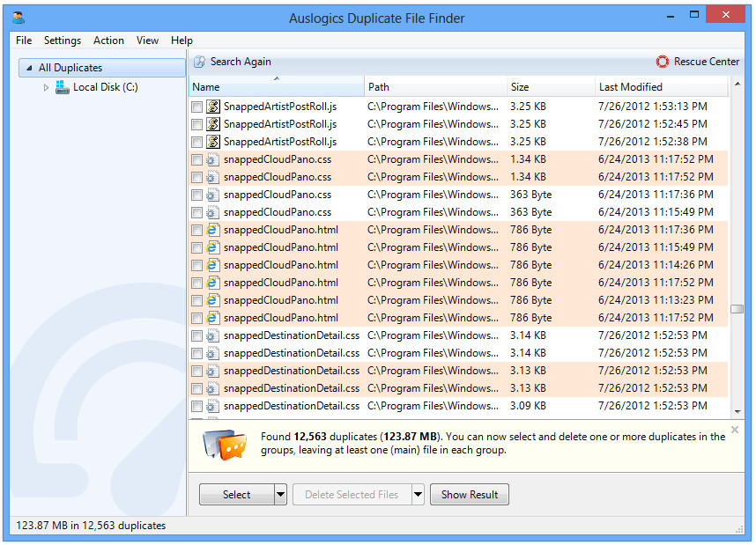The image size is (756, 545).
Task: Click the IE icon of snappedCloudPano.html 11:14:26 PM
Action: [x=213, y=265]
